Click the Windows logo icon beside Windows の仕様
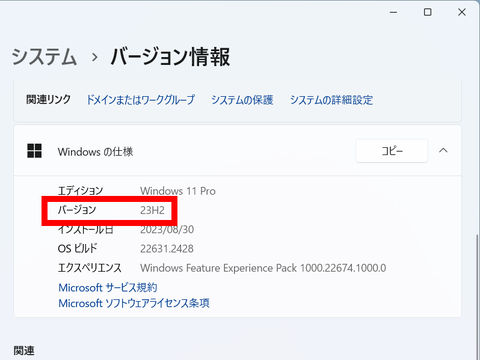480x360 pixels. [x=34, y=151]
